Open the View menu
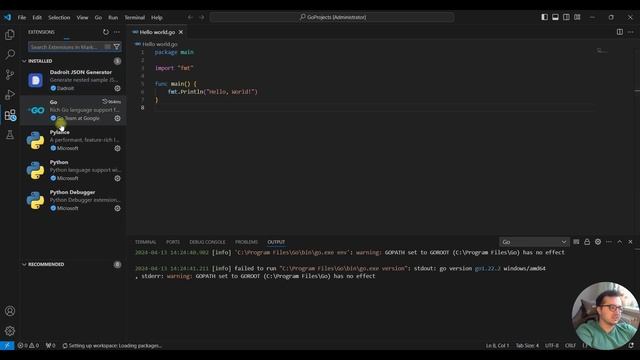 [x=82, y=18]
